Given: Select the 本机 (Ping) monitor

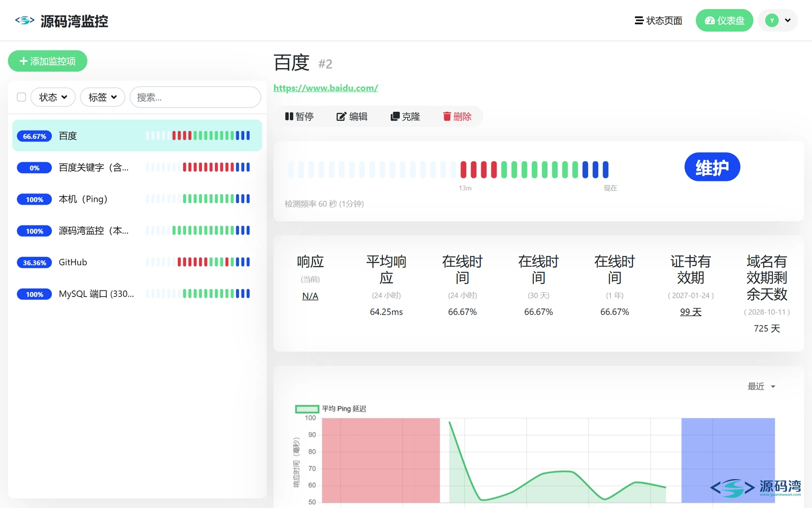Looking at the screenshot, I should [137, 199].
